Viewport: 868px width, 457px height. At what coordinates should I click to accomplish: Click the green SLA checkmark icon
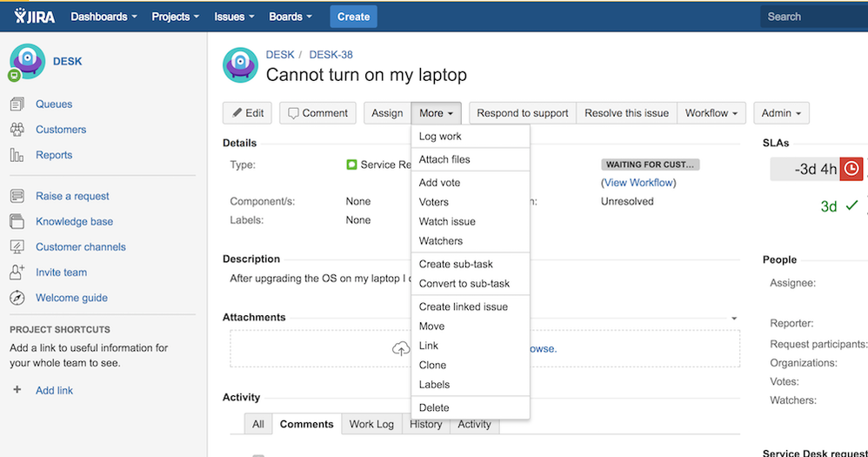(x=851, y=206)
